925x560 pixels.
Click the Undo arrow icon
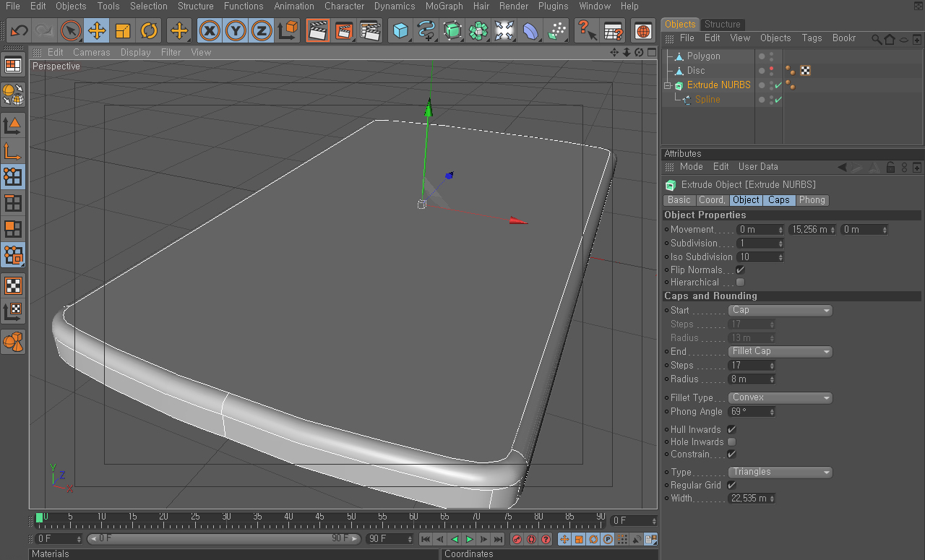click(x=19, y=30)
